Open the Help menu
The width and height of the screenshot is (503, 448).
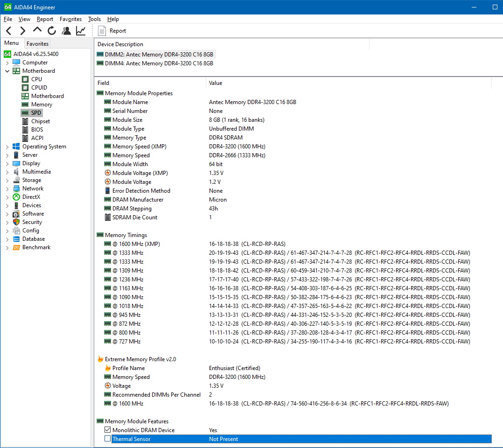113,19
